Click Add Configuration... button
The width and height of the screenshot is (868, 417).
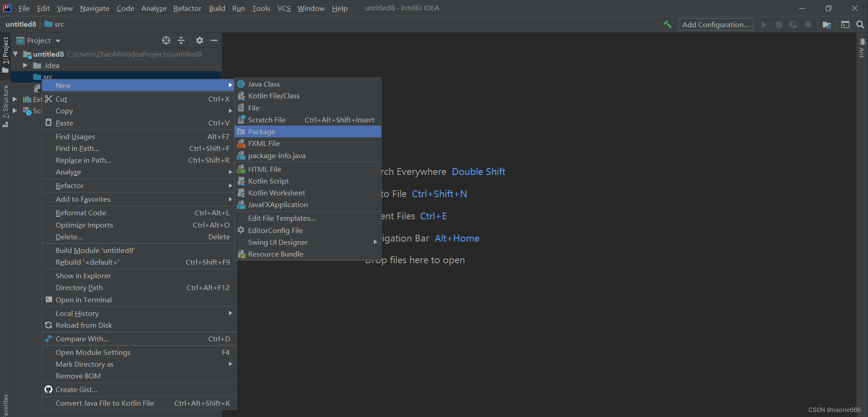pos(715,24)
